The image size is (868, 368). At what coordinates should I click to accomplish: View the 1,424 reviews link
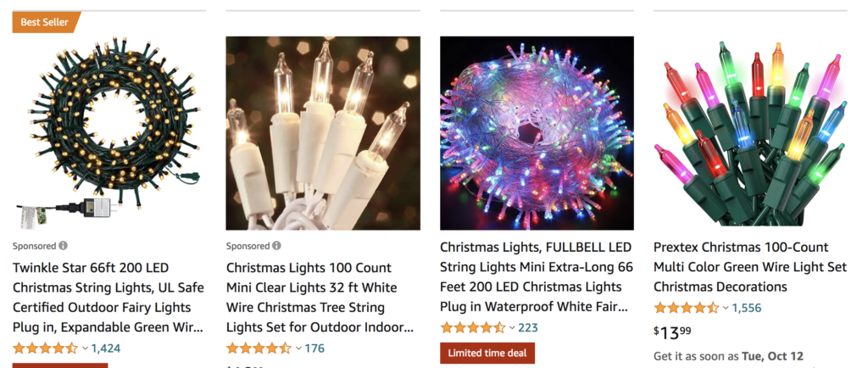tap(106, 348)
